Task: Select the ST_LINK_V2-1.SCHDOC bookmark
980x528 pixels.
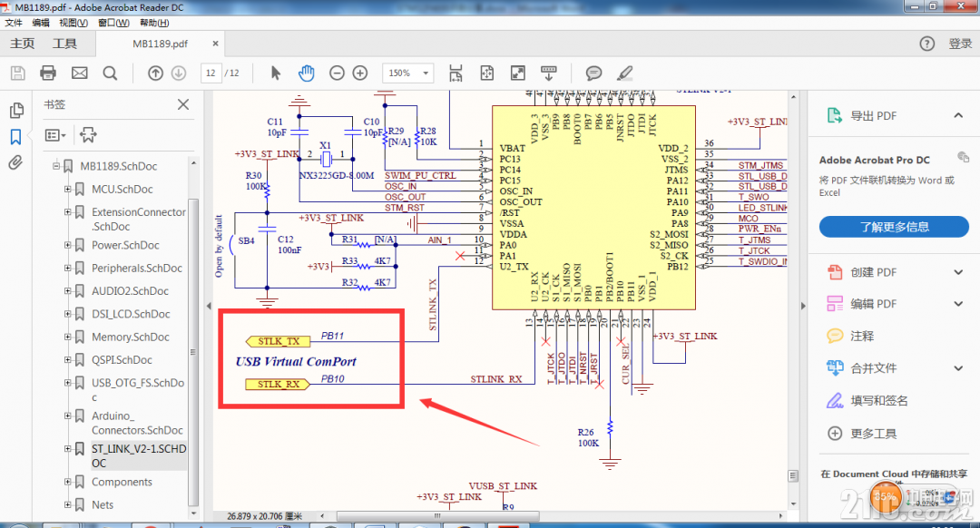Action: click(x=139, y=456)
